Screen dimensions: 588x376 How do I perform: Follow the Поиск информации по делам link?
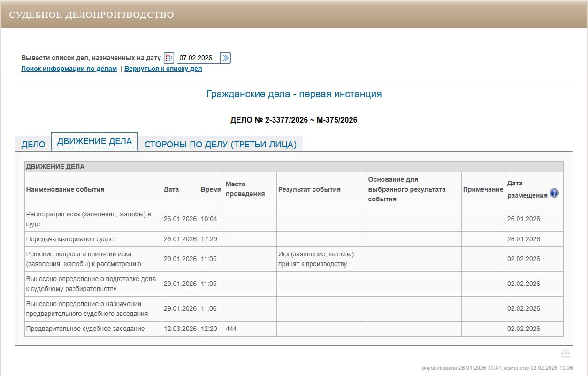pos(69,69)
